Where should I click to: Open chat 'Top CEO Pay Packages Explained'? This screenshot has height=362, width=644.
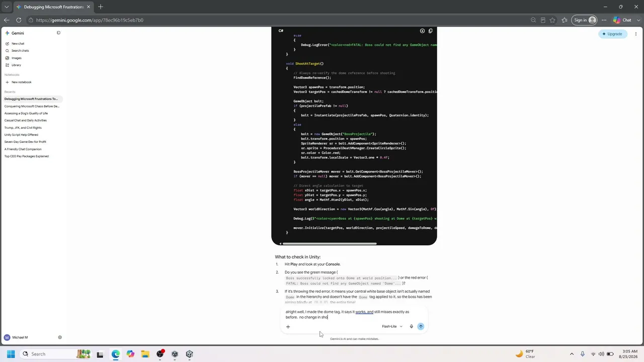26,156
